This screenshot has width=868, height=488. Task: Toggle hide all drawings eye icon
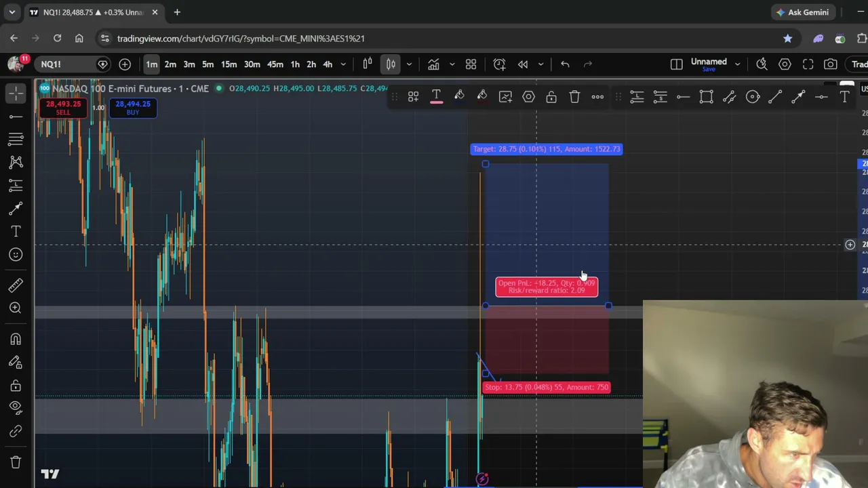(16, 408)
